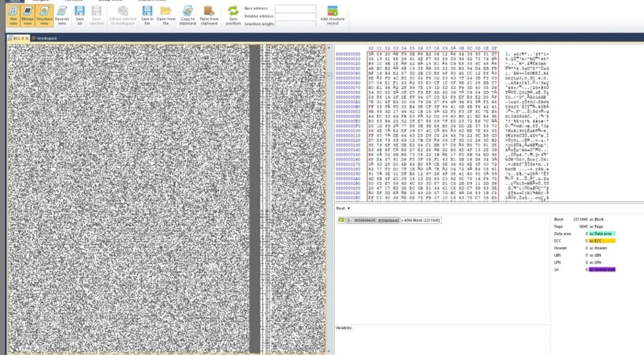Viewport: 644px width, 355px height.
Task: Copy selection to clipboard
Action: pos(187,15)
